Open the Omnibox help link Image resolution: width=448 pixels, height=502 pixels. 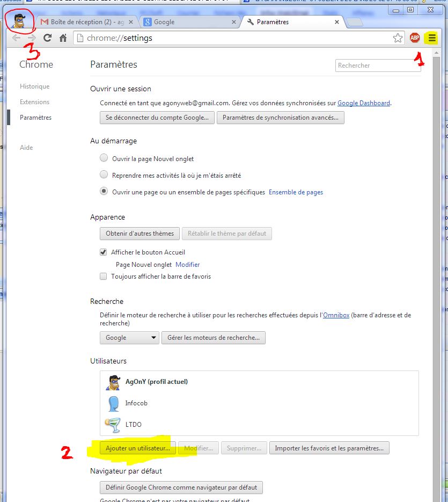point(336,315)
